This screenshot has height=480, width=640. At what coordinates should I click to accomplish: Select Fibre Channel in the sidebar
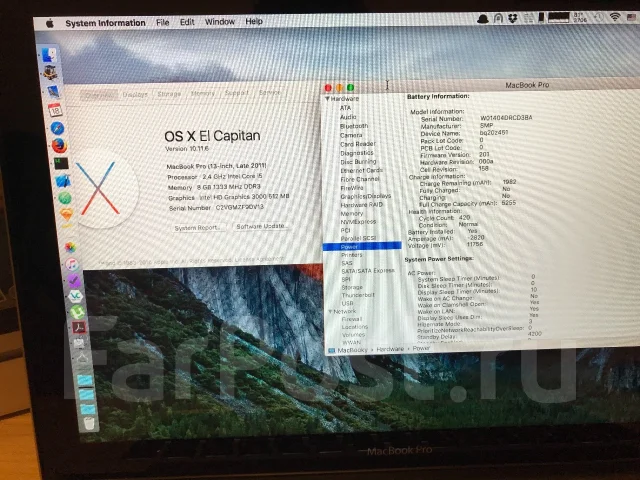[x=360, y=179]
